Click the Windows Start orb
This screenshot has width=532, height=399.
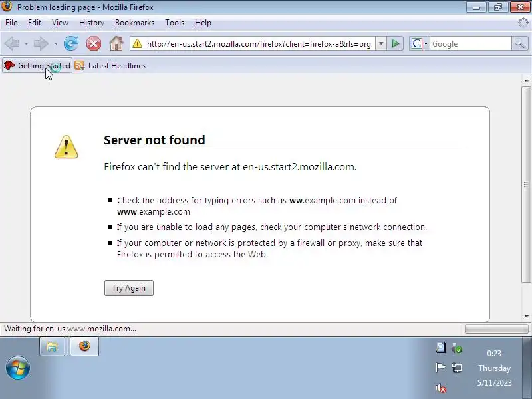click(x=18, y=368)
